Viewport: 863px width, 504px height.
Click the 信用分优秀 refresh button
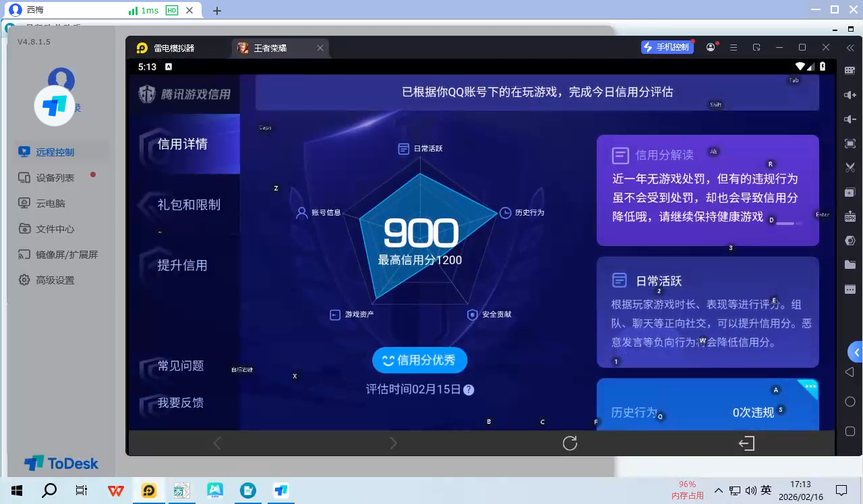point(419,360)
